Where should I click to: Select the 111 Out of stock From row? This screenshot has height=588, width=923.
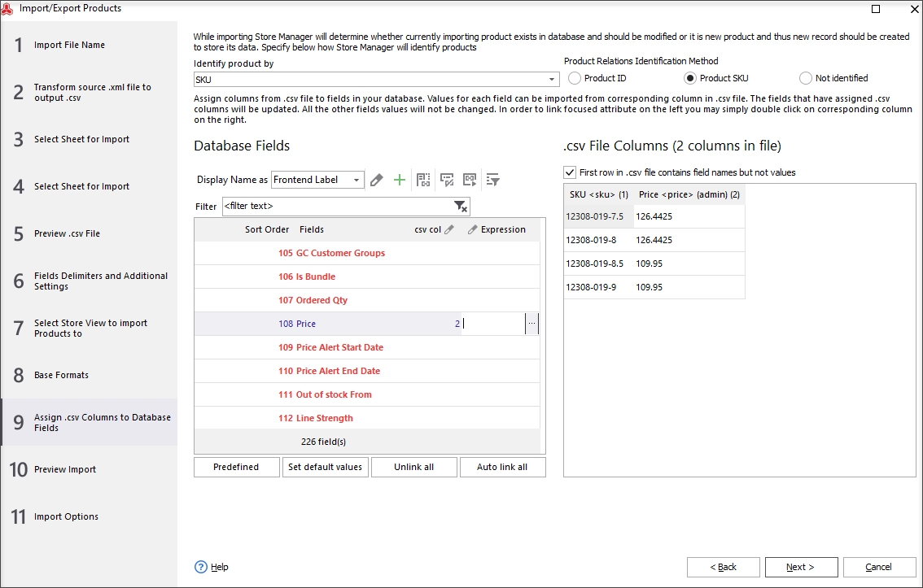click(367, 394)
